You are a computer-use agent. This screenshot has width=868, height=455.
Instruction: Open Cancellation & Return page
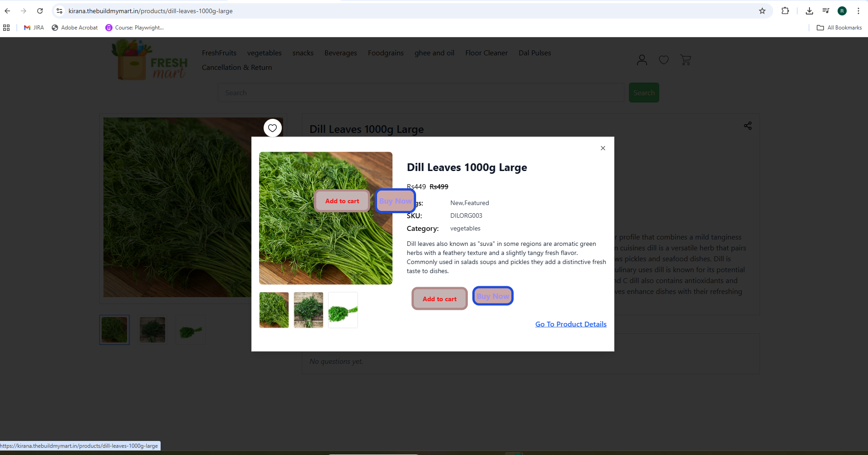point(237,68)
